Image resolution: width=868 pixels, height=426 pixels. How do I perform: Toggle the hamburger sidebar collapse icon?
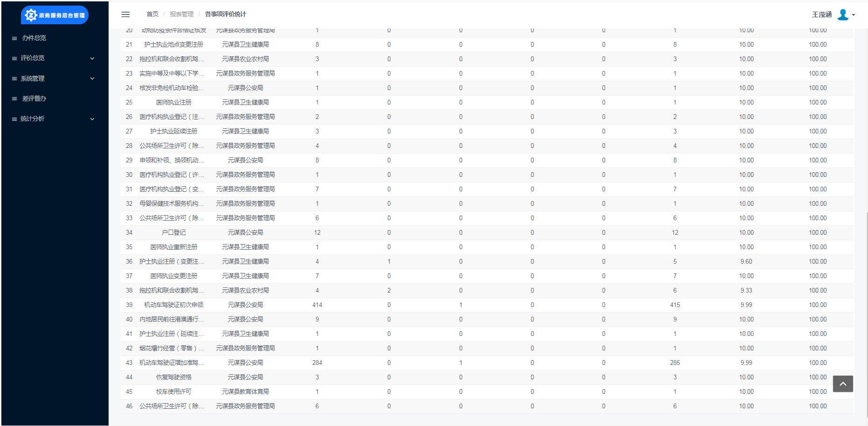(125, 14)
